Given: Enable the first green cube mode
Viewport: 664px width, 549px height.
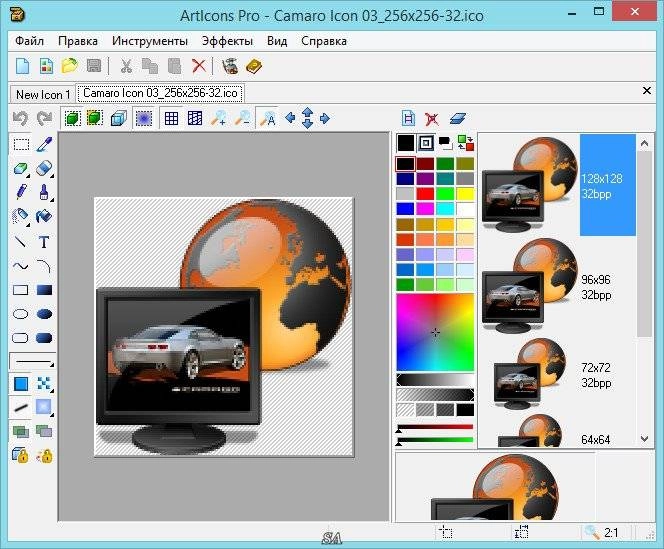Looking at the screenshot, I should (x=72, y=119).
